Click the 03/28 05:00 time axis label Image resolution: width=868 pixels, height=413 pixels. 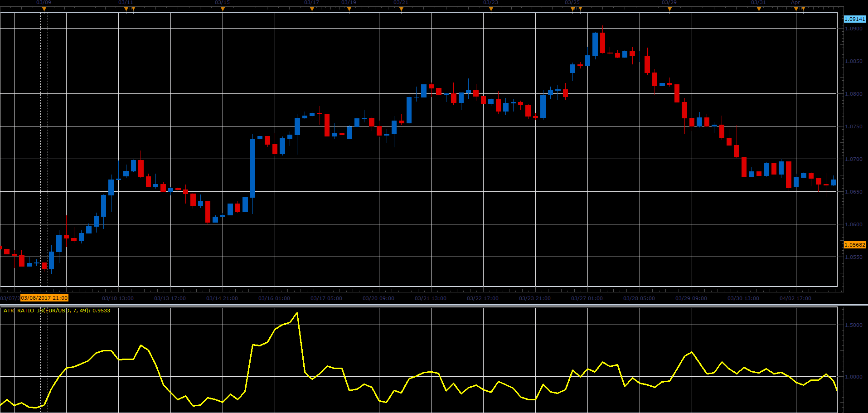[x=639, y=298]
